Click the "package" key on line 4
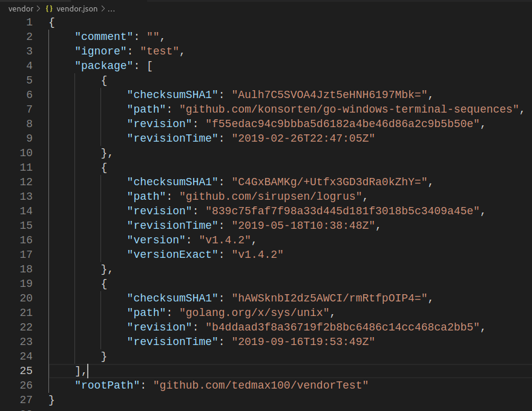This screenshot has width=532, height=411. click(104, 66)
